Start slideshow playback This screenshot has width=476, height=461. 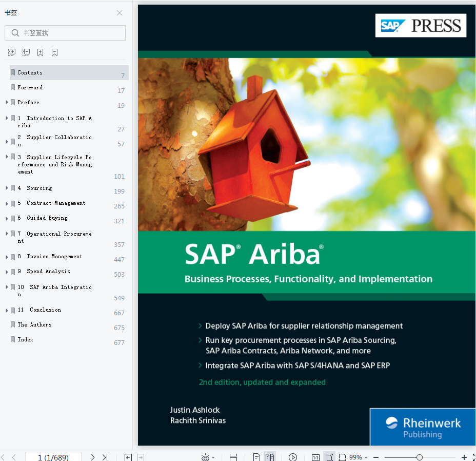point(293,457)
